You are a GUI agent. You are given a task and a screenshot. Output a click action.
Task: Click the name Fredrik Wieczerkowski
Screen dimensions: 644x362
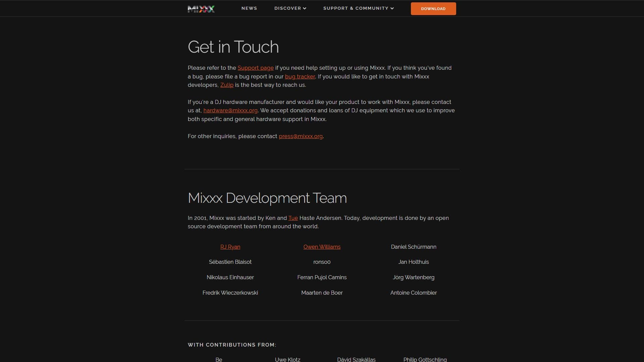point(230,293)
